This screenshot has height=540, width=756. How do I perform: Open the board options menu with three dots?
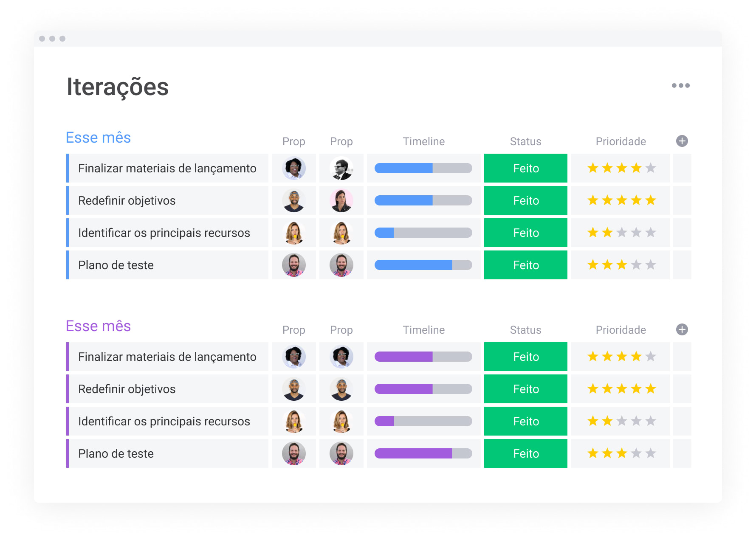681,85
